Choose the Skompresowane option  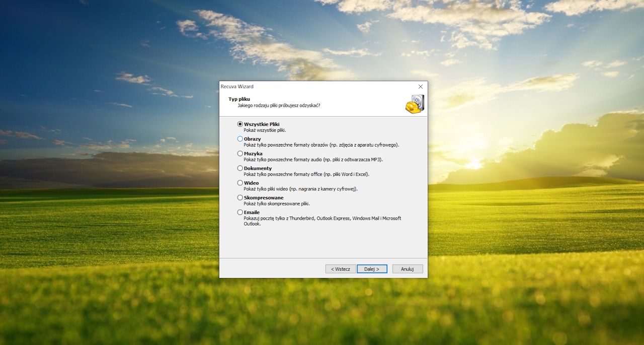240,197
